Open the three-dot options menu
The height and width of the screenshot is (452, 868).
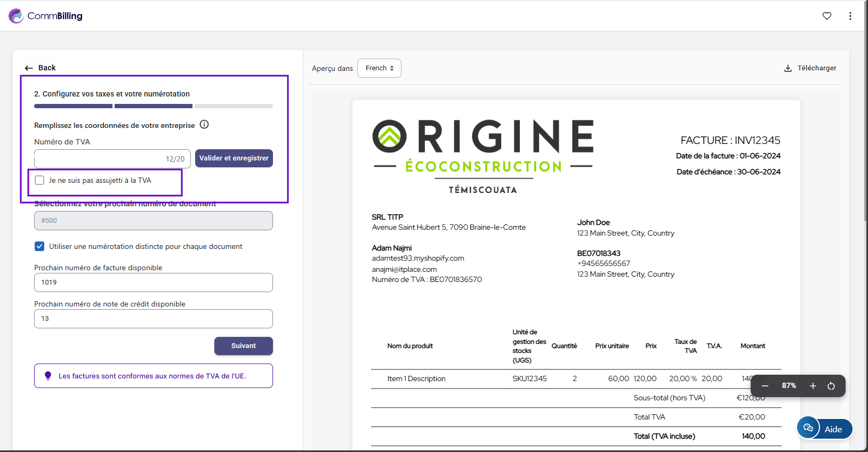click(x=850, y=16)
